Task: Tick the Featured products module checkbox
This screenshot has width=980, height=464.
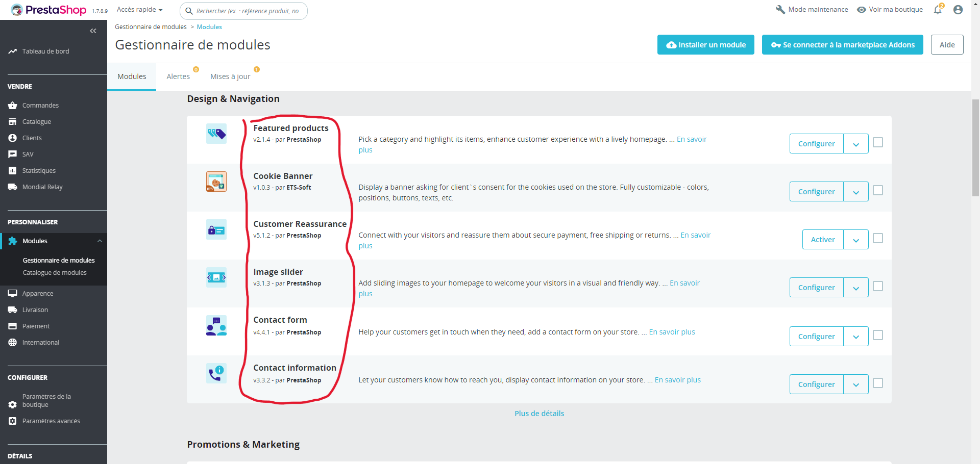Action: coord(878,142)
